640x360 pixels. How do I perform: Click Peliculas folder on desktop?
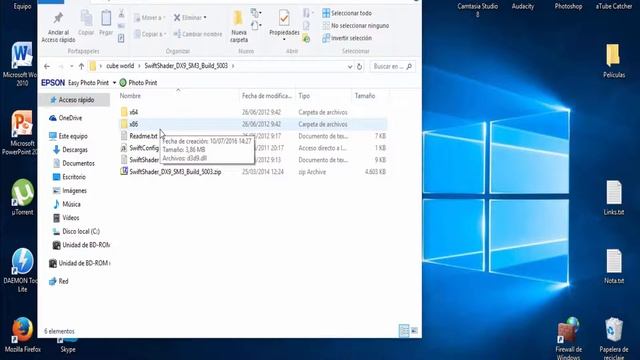(613, 60)
